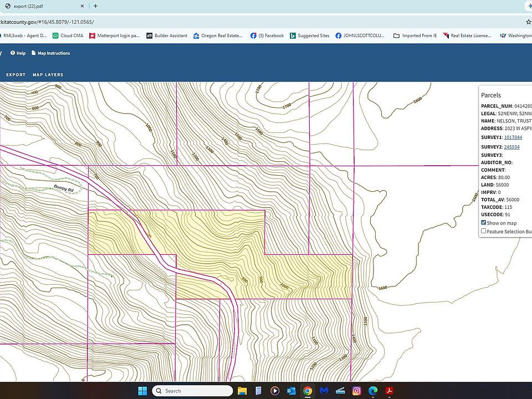
Task: Switch to Chrome in taskbar
Action: point(308,391)
